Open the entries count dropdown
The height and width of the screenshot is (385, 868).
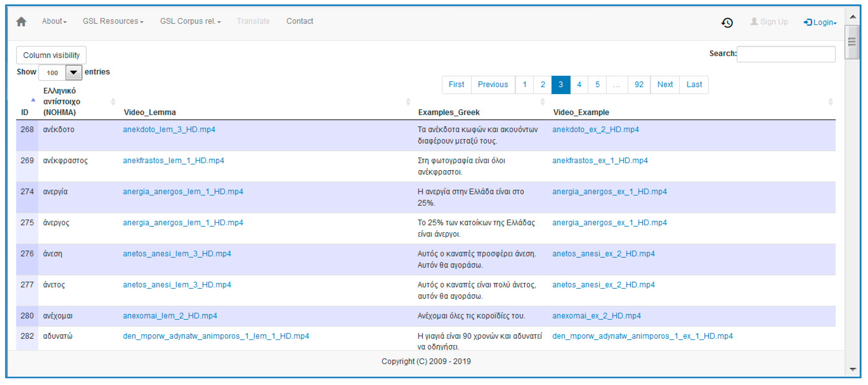tap(73, 72)
